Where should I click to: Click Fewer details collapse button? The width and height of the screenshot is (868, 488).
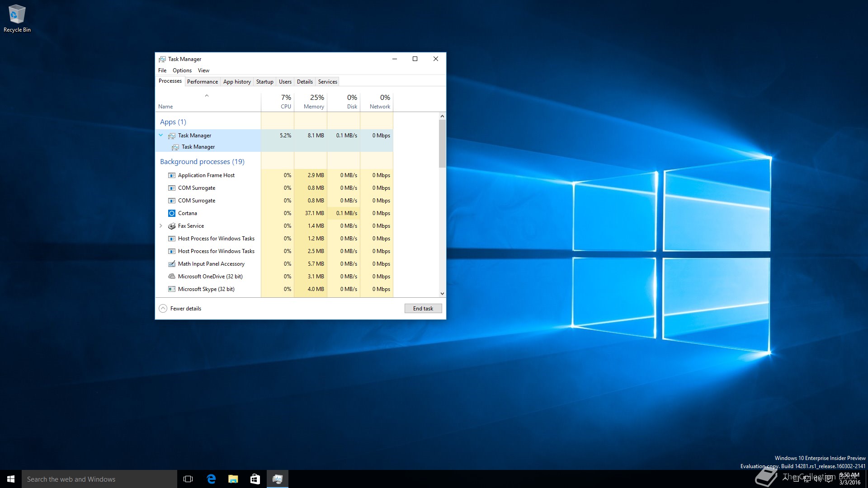tap(163, 308)
